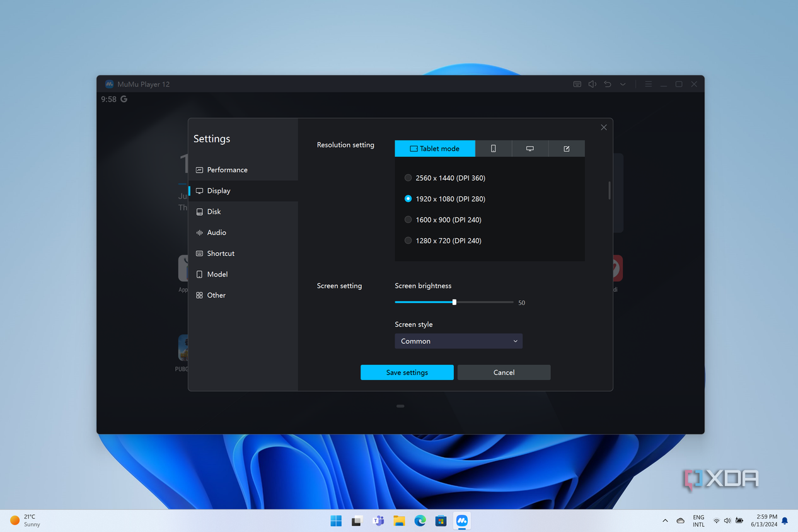
Task: Switch to custom resolution edit tab icon
Action: tap(567, 149)
